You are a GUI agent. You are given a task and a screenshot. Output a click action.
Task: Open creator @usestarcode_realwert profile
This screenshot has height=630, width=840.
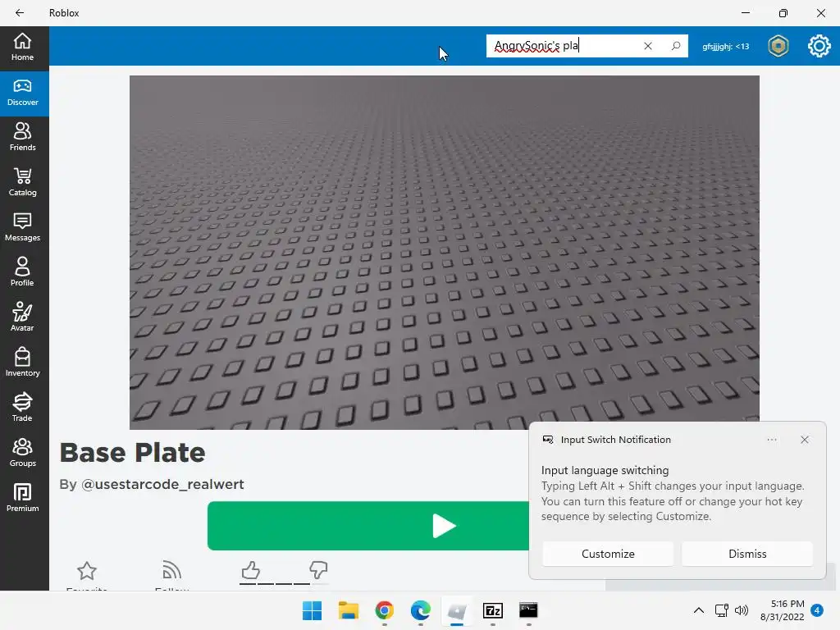(162, 484)
